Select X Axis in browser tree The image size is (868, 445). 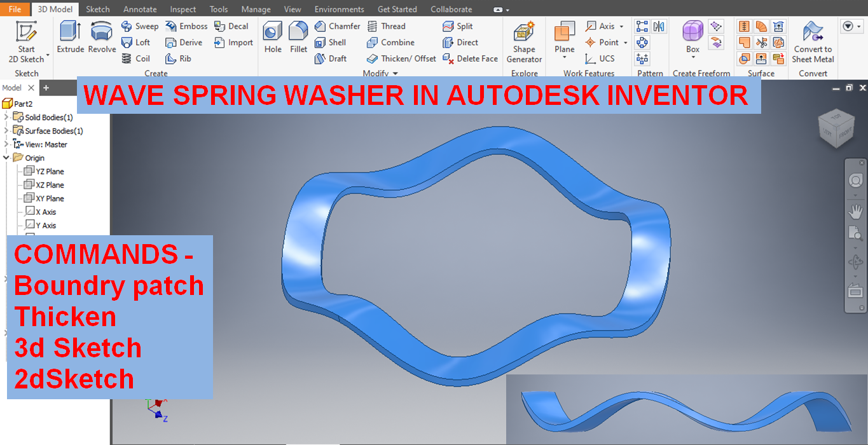(41, 212)
